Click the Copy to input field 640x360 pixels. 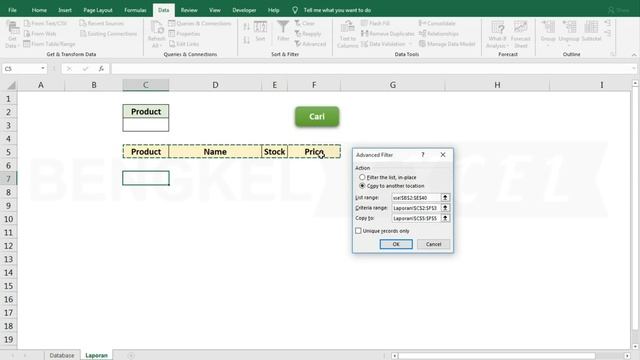click(x=416, y=218)
